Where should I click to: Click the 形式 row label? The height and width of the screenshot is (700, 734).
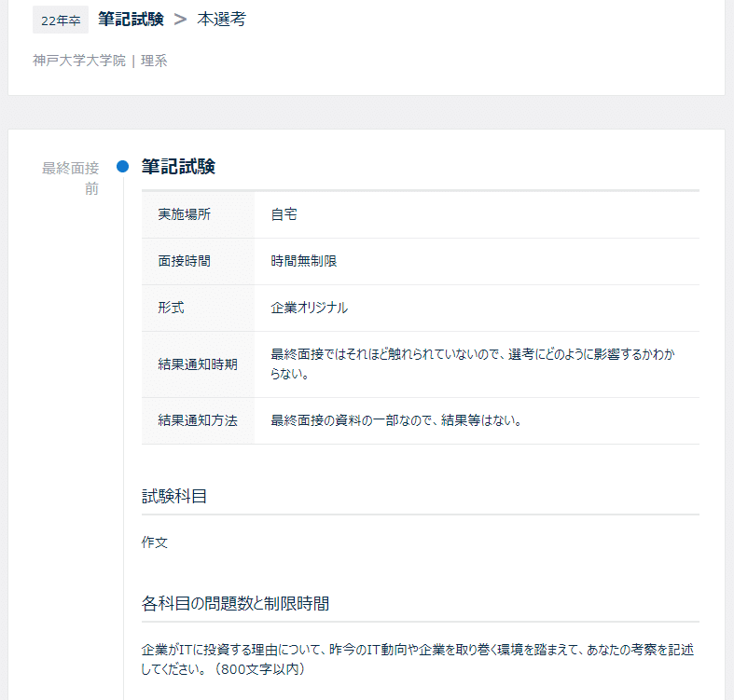coord(171,308)
